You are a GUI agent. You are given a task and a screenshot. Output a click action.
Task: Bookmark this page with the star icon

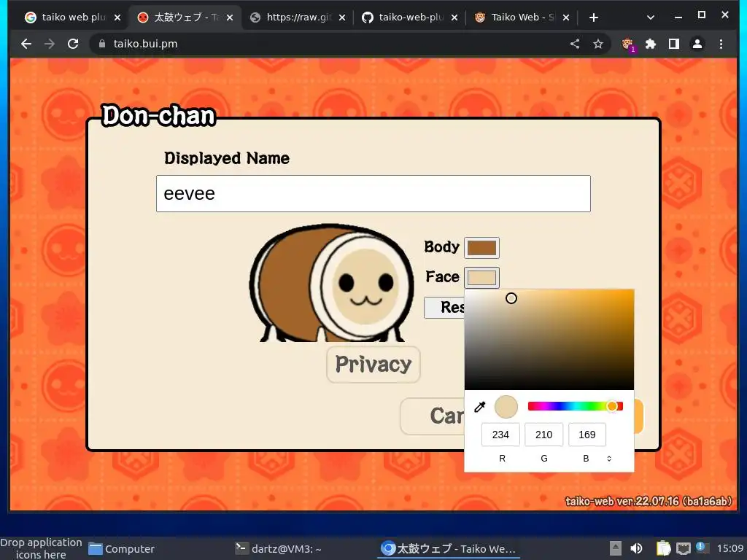click(598, 44)
